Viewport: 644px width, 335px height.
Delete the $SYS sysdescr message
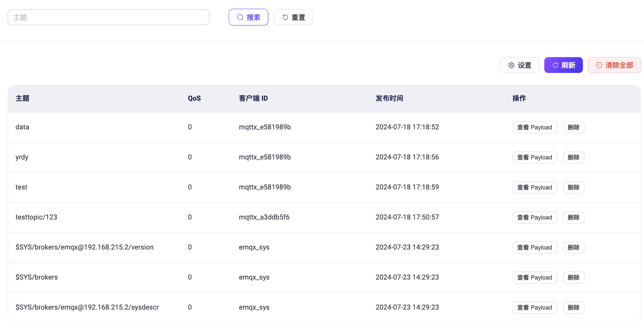573,308
